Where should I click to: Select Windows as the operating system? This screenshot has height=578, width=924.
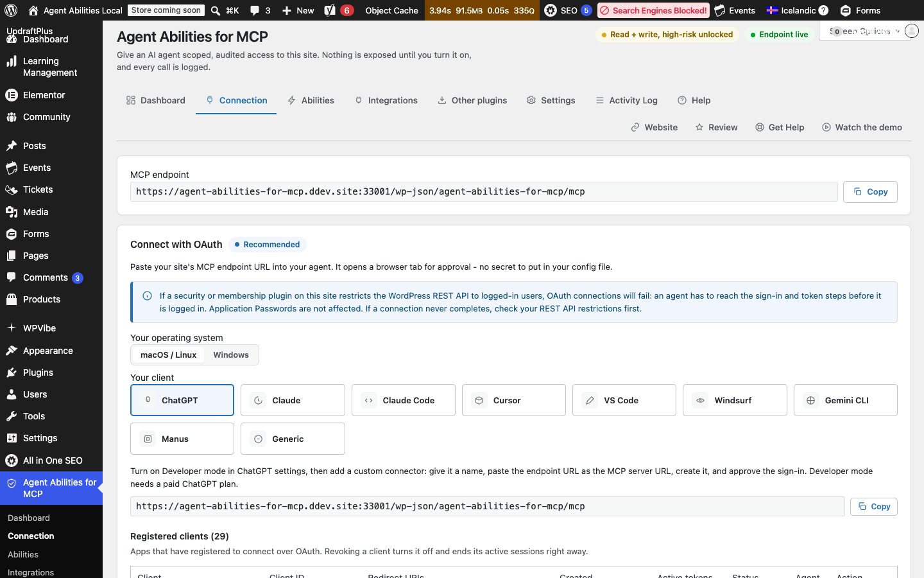click(231, 355)
